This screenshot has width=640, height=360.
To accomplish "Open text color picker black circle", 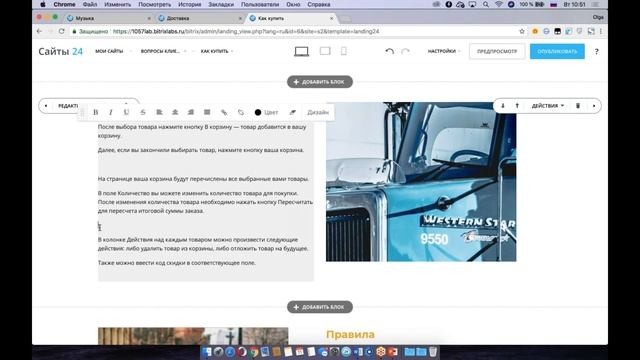I will [258, 112].
